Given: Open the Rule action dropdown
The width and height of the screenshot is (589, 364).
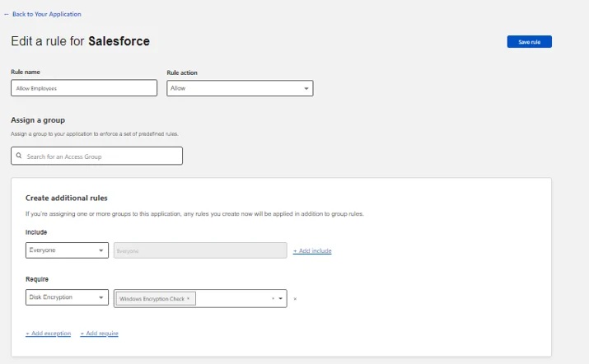Looking at the screenshot, I should coord(240,88).
